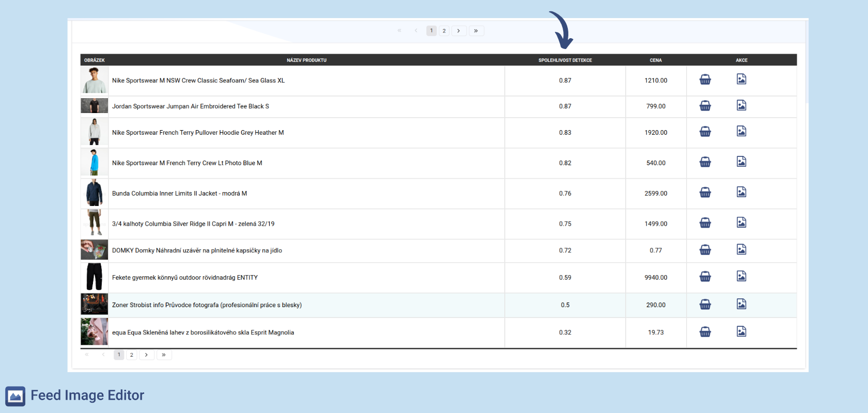868x413 pixels.
Task: Click basket icon for Bunda Columbia Inner Limits row
Action: [705, 193]
